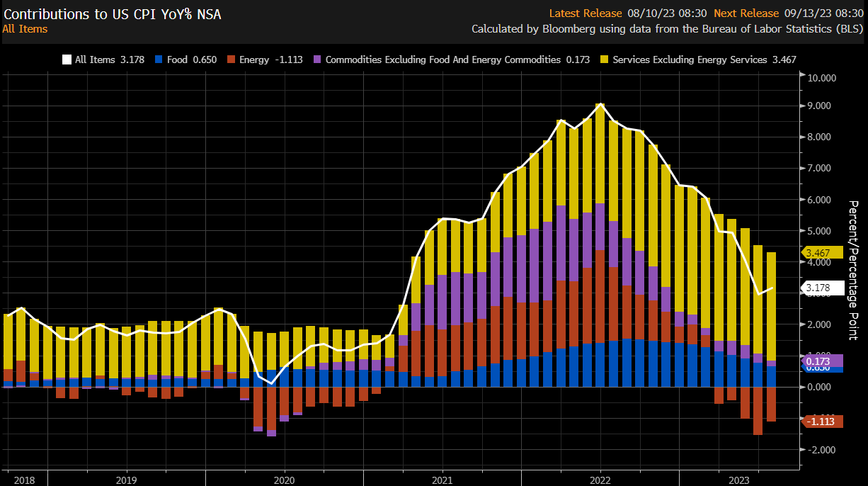Expand the 2018 section on the timeline
The image size is (868, 486).
point(23,480)
